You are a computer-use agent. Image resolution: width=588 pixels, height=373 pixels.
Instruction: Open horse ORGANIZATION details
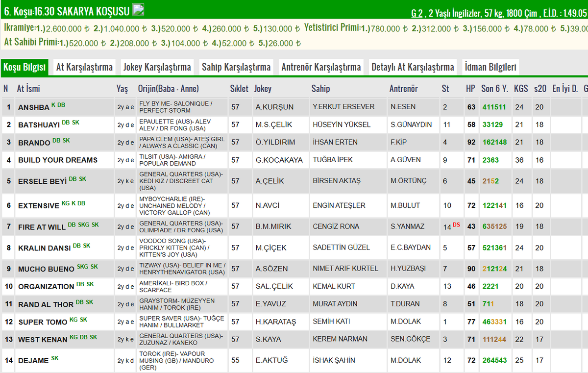click(46, 286)
